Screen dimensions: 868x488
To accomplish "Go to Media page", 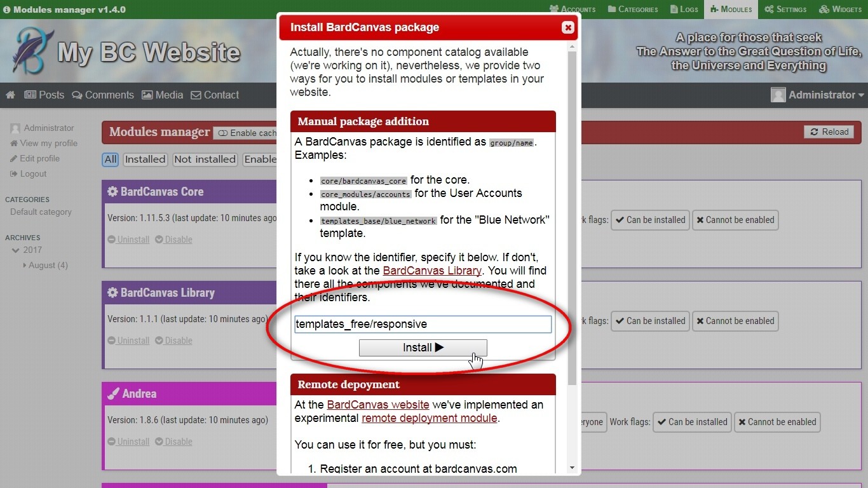I will 163,95.
